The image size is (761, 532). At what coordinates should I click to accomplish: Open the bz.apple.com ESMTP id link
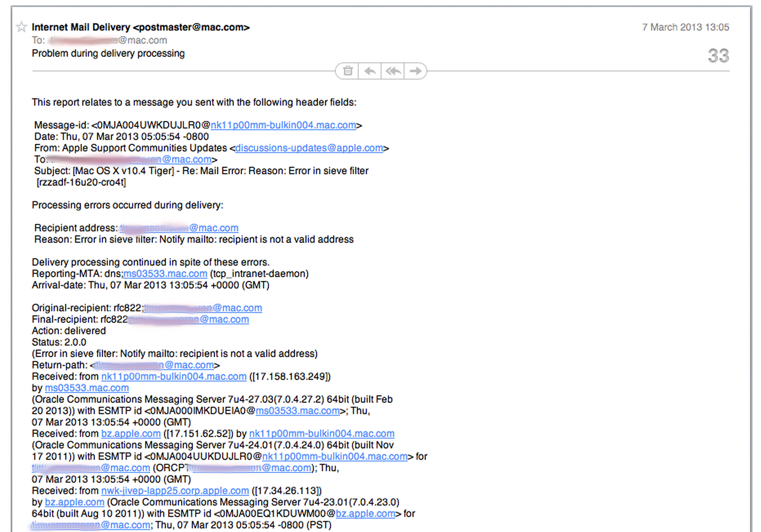[x=365, y=513]
